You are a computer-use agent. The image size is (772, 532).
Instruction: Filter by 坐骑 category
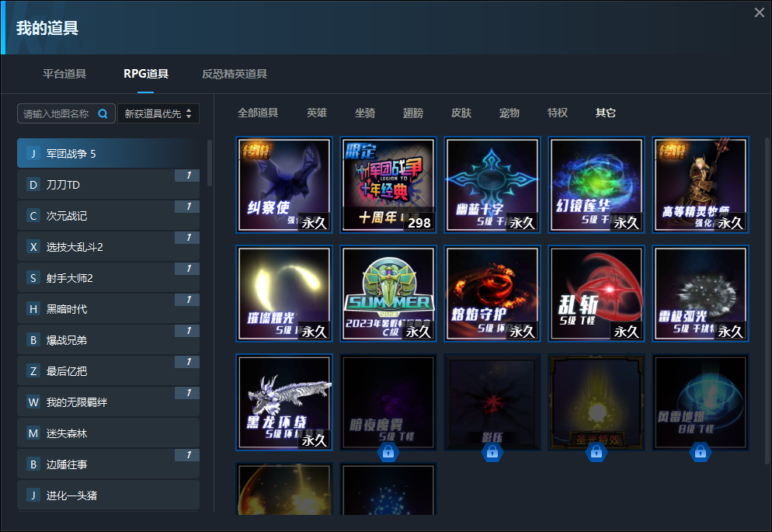pos(365,113)
